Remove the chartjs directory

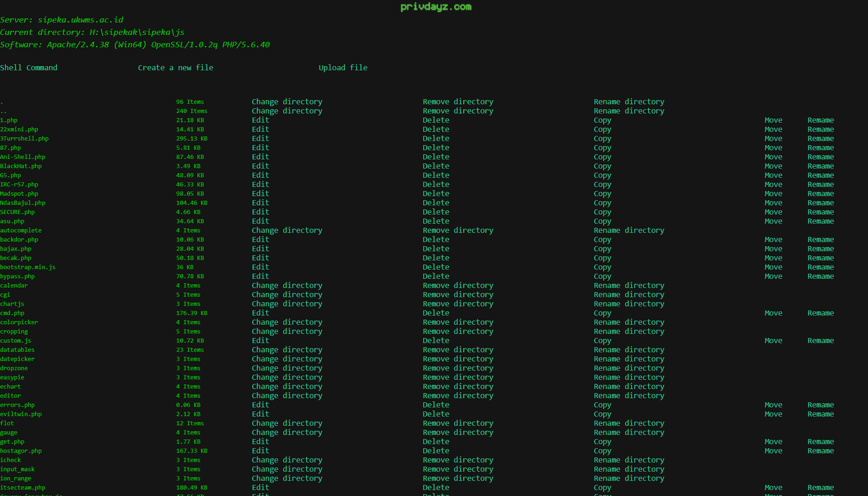click(458, 304)
